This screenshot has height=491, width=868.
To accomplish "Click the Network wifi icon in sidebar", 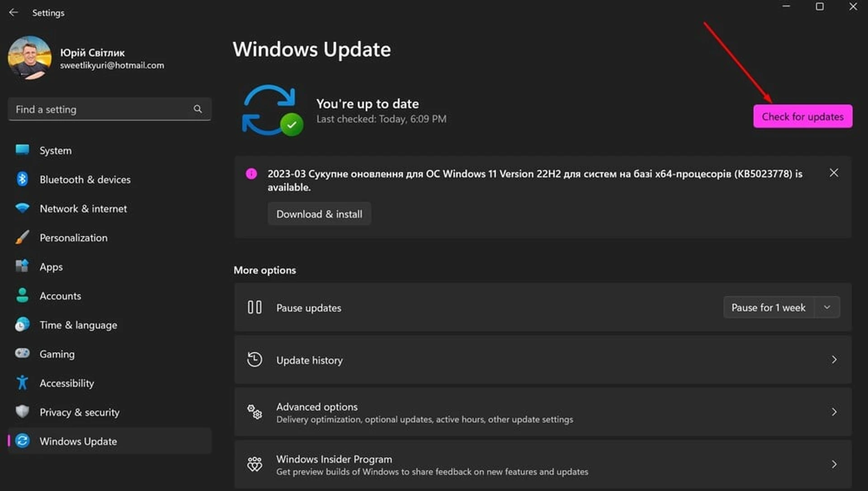I will pyautogui.click(x=22, y=208).
